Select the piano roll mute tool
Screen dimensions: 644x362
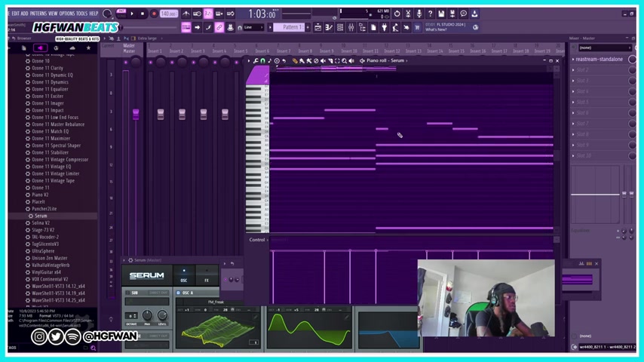click(x=323, y=60)
